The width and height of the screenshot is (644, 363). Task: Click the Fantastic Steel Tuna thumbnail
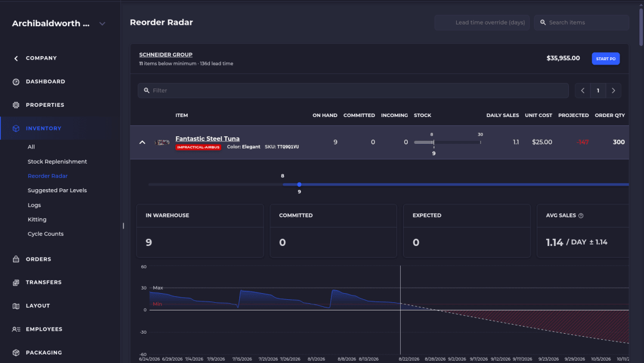(x=162, y=142)
